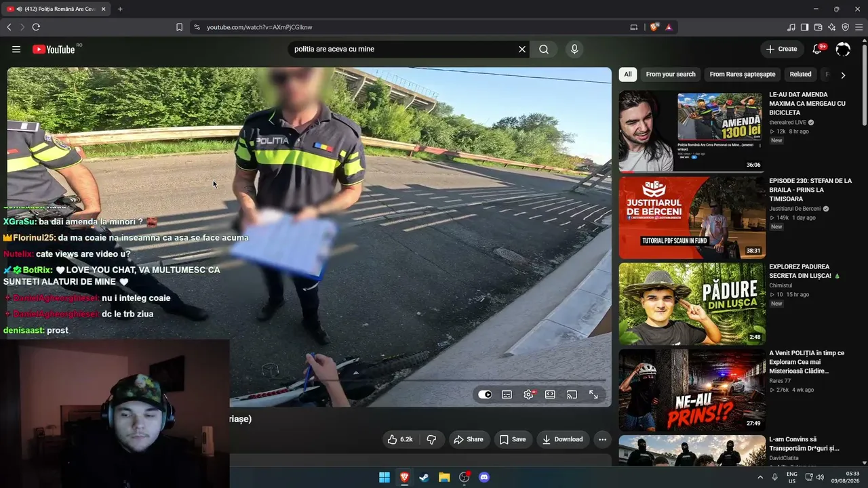Switch the ENG US input language
868x488 pixels.
tap(791, 477)
